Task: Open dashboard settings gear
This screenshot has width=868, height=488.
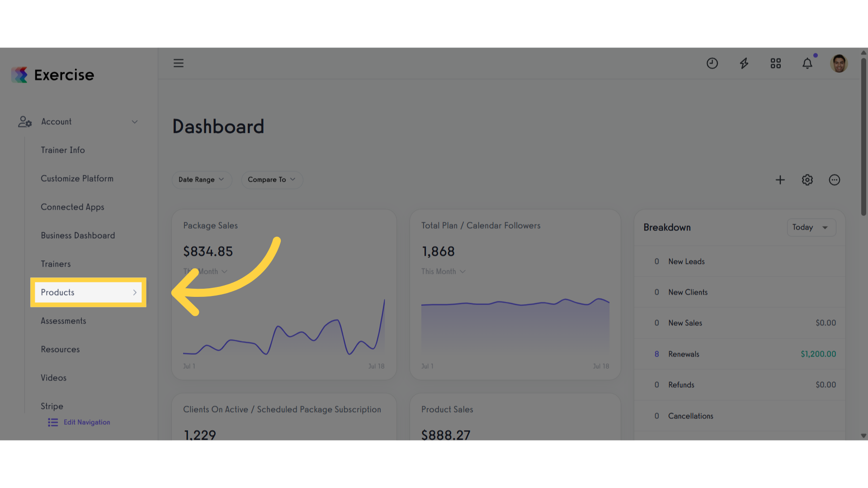Action: (807, 180)
